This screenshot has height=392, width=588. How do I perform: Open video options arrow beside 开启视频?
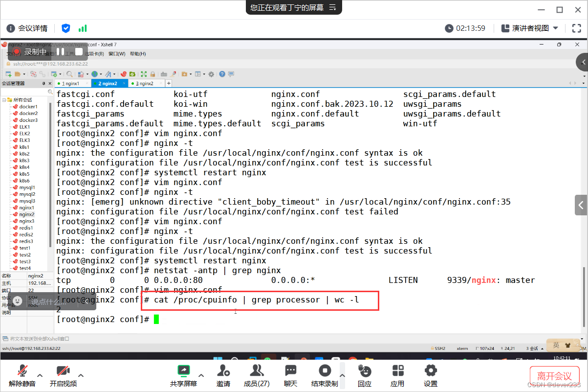81,375
